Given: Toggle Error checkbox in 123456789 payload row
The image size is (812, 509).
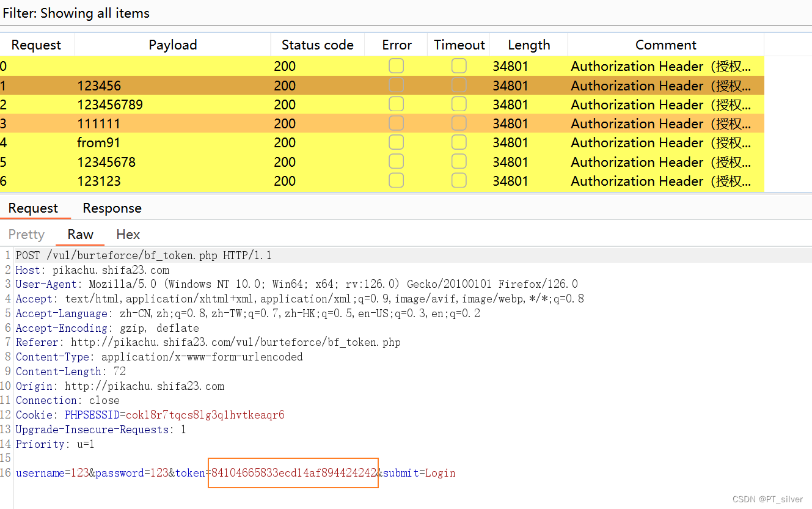Looking at the screenshot, I should tap(396, 104).
